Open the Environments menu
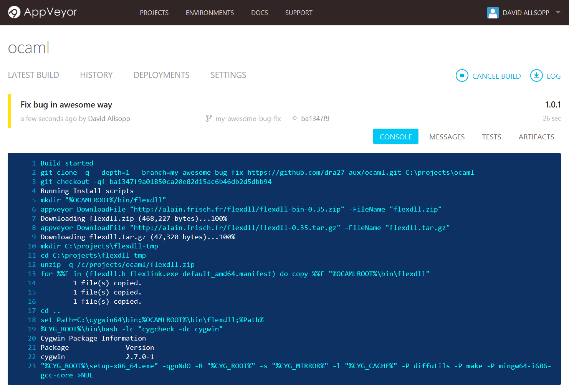 coord(210,13)
